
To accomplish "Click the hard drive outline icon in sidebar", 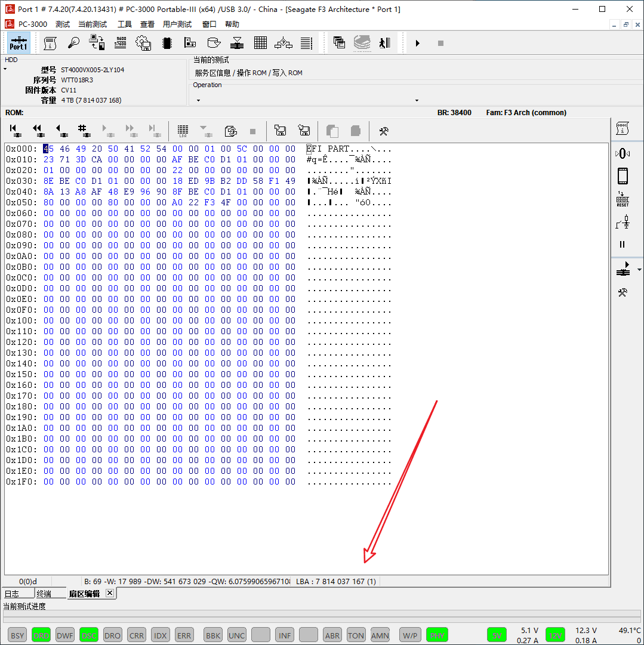I will click(623, 176).
